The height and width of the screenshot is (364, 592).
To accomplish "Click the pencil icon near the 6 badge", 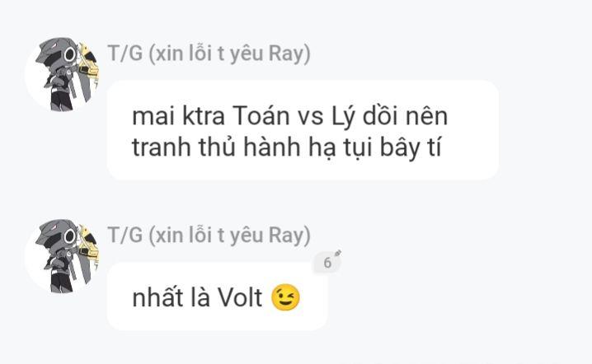I will click(338, 253).
